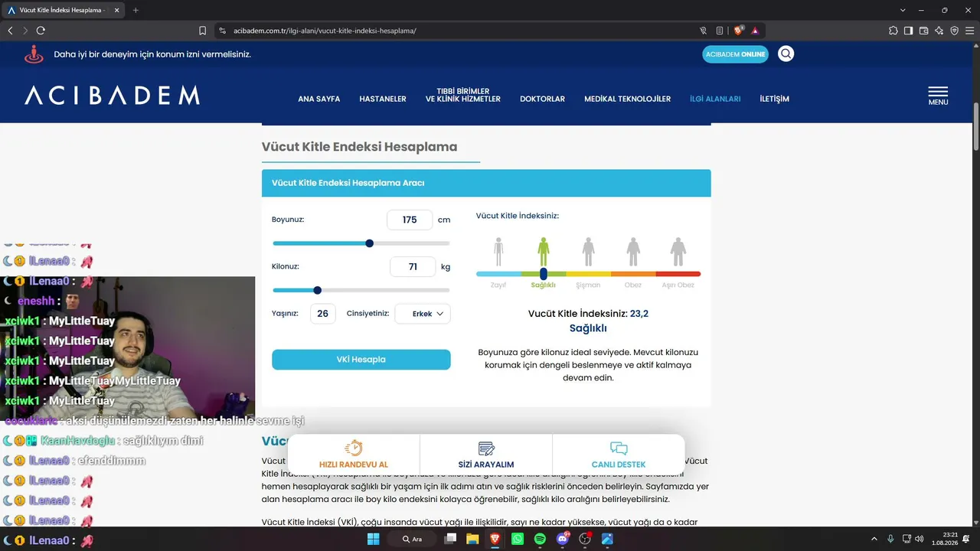The image size is (980, 551).
Task: Click the page vertical scrollbar
Action: (x=976, y=125)
